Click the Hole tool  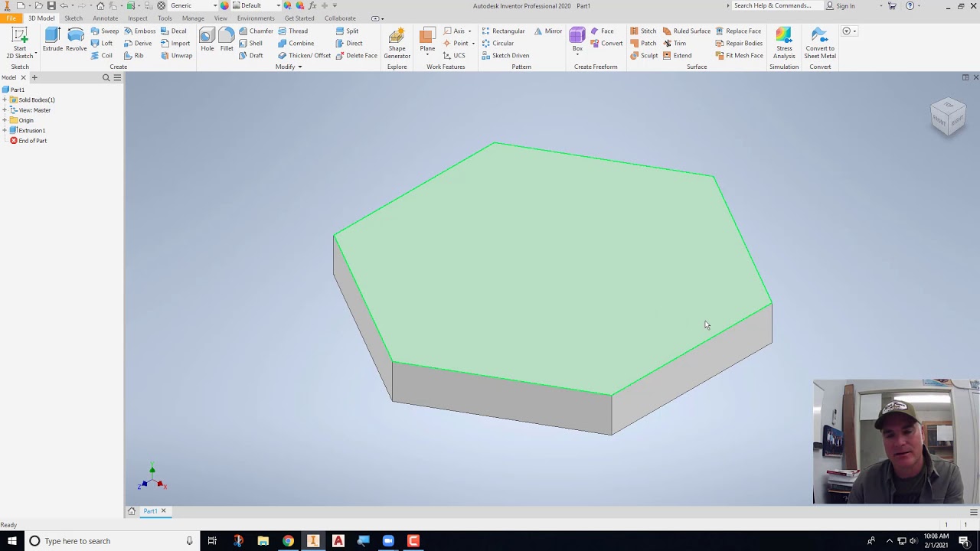207,40
